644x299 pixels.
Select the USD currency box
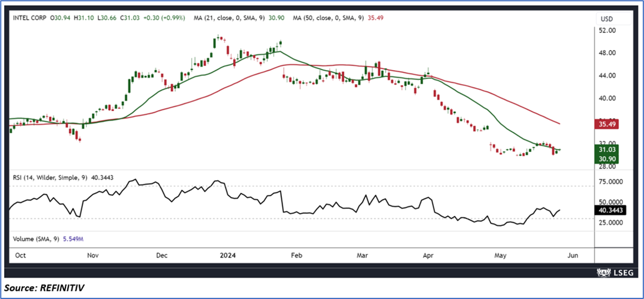pos(613,19)
